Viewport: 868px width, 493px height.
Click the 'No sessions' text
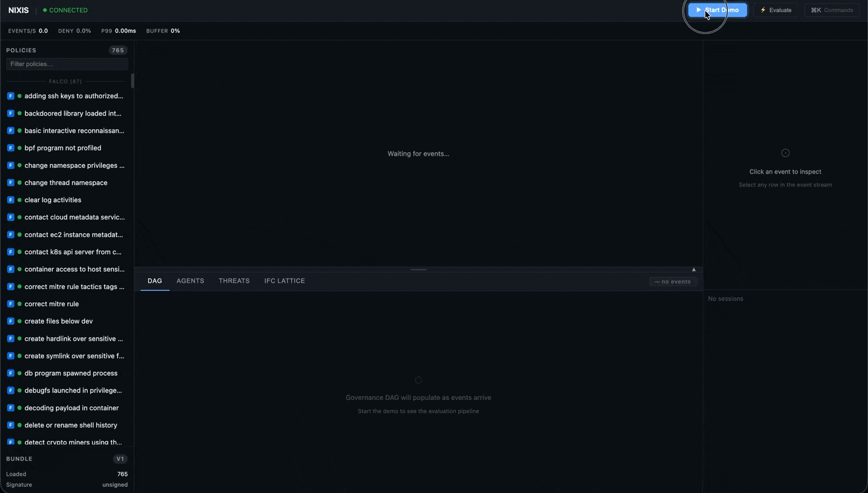pos(726,299)
